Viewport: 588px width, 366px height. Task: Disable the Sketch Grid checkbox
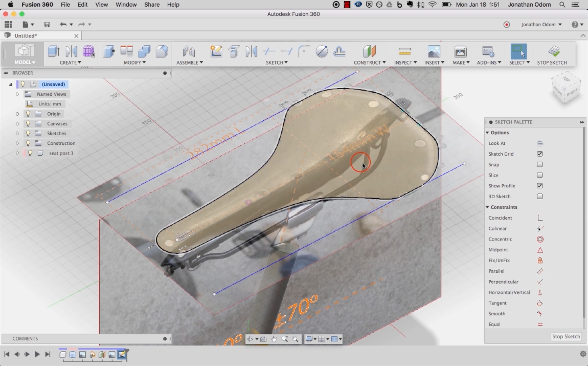(540, 154)
